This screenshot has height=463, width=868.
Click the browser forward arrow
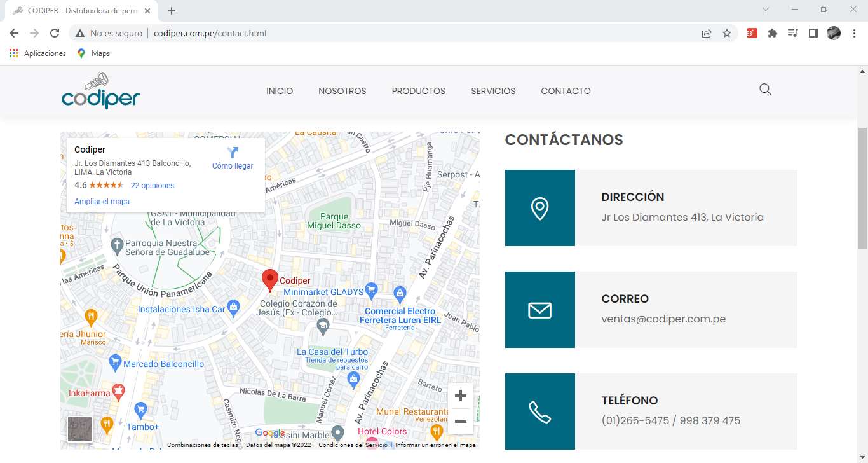[34, 33]
